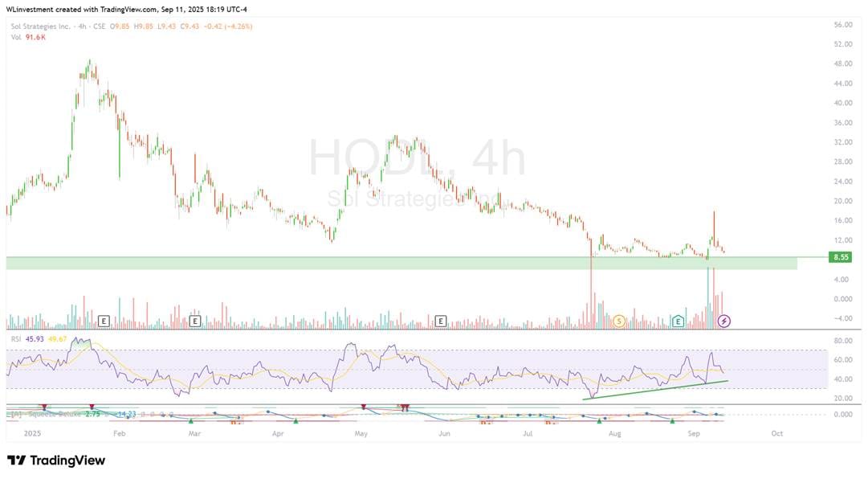Click the 'May' time axis label
Screen dimensions: 868x479
tap(361, 434)
